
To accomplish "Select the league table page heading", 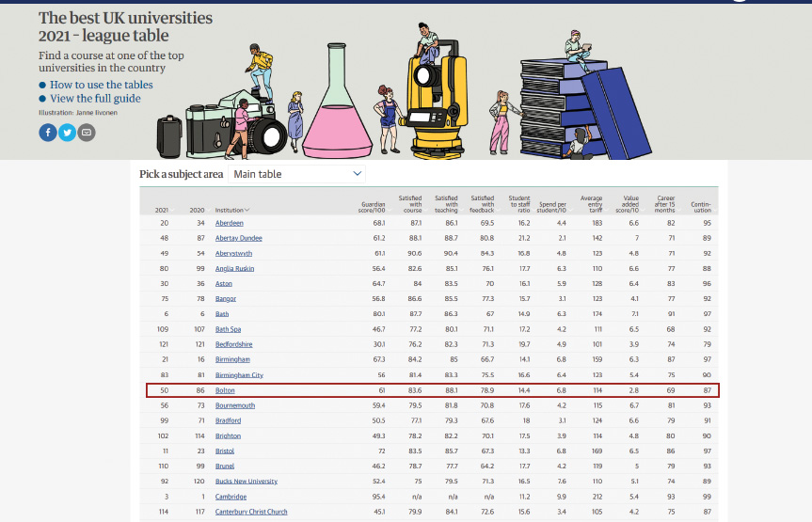I will point(125,26).
